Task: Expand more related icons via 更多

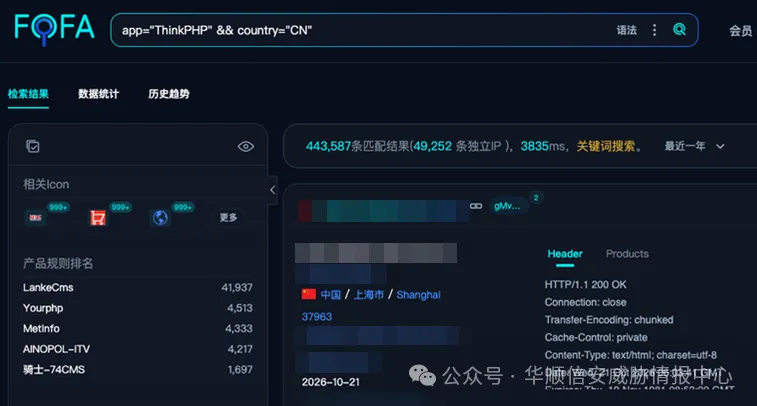Action: coord(228,218)
